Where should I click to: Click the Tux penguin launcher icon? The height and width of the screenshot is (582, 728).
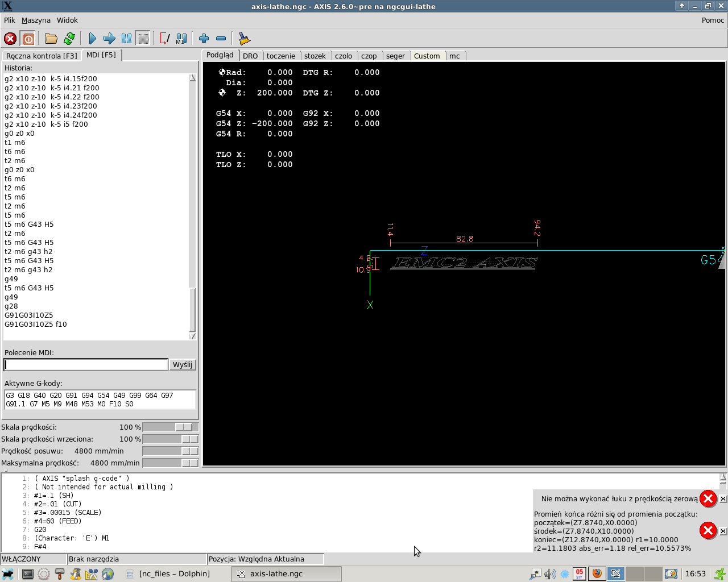click(x=76, y=574)
